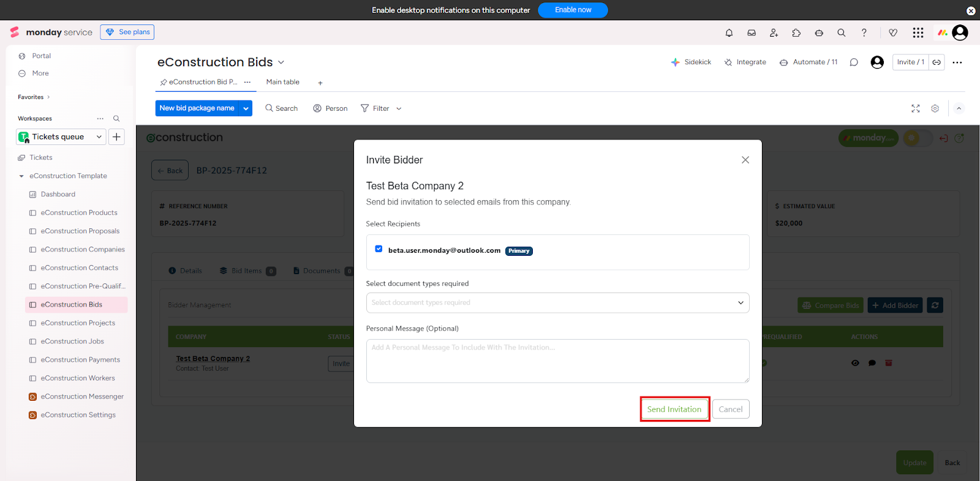
Task: Open eConstruction Projects in sidebar
Action: coord(78,323)
